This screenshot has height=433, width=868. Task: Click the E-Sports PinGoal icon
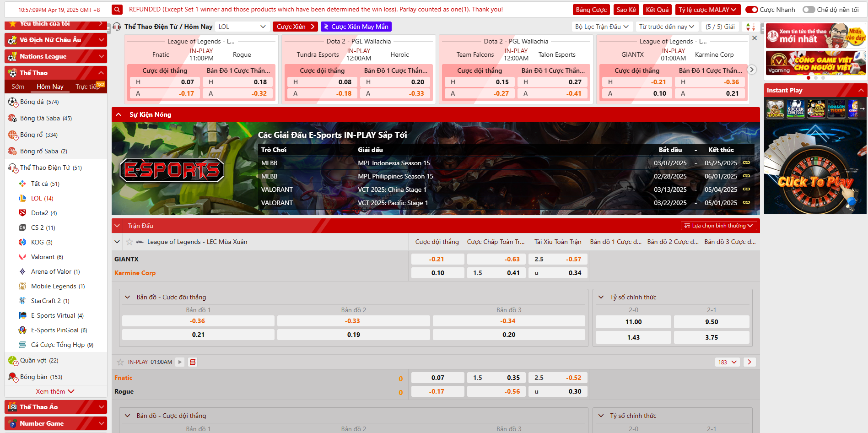22,330
